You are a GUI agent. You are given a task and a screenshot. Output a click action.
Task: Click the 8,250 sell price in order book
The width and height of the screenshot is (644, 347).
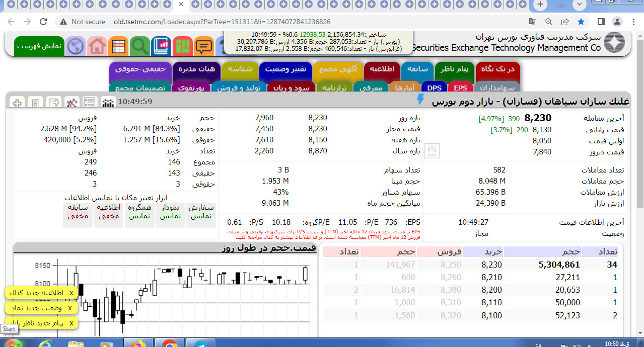pyautogui.click(x=451, y=265)
